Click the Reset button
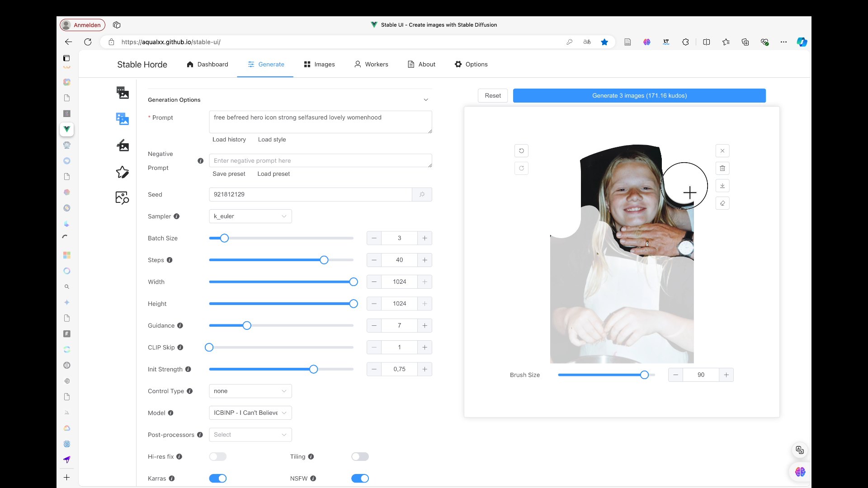Image resolution: width=868 pixels, height=488 pixels. click(493, 96)
